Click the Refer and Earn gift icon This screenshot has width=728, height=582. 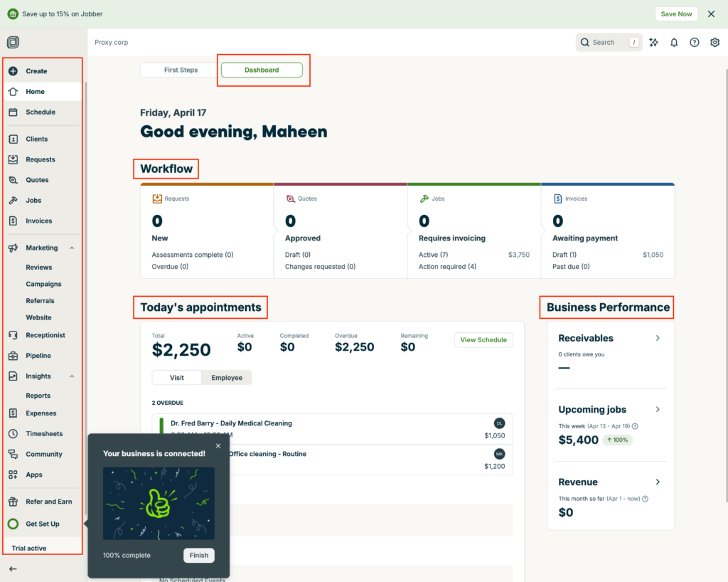pyautogui.click(x=13, y=501)
